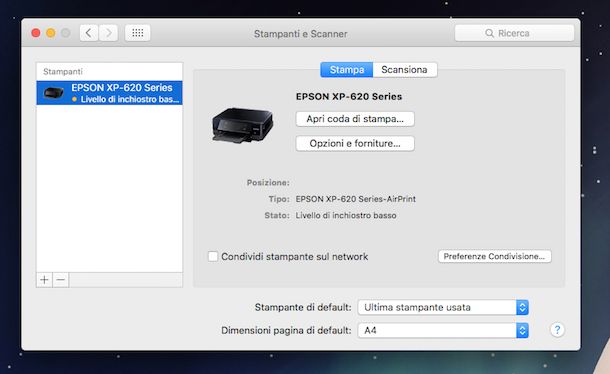Focus the Ricerca search field

coord(514,33)
